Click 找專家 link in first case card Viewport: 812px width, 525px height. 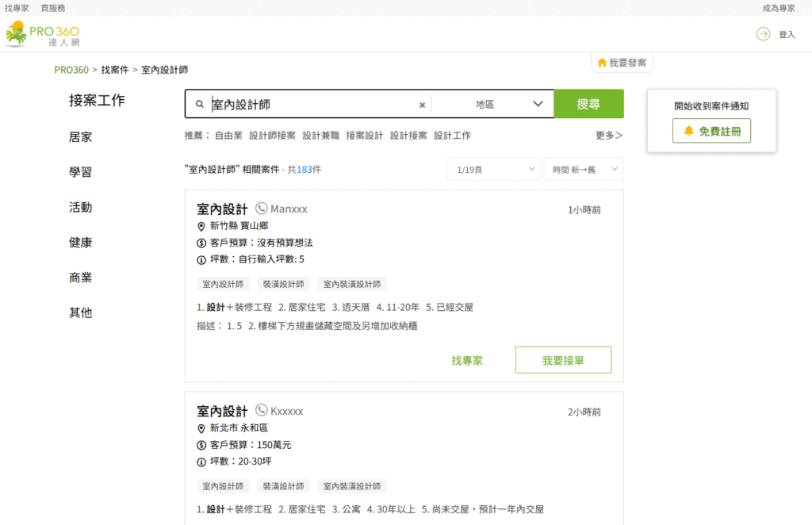(467, 360)
